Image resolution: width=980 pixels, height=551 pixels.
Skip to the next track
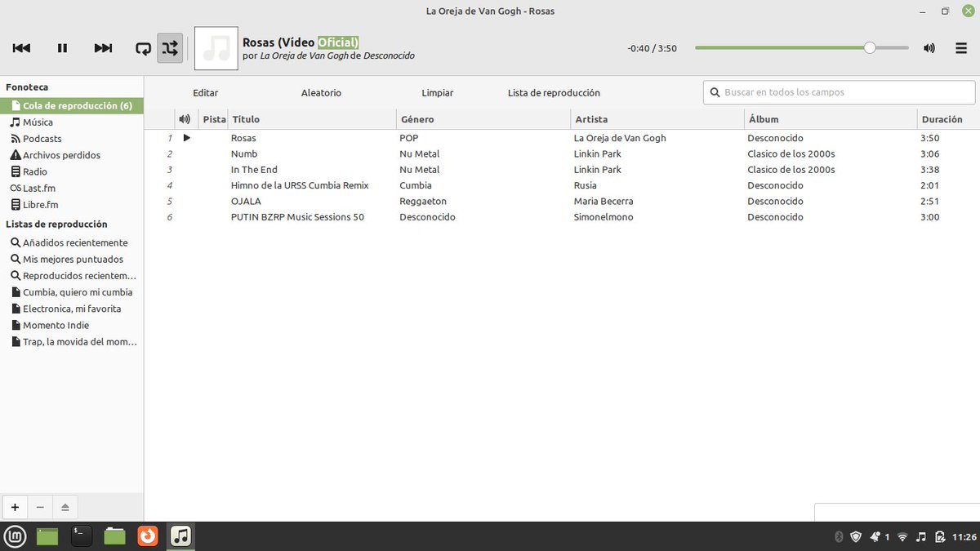pos(103,48)
